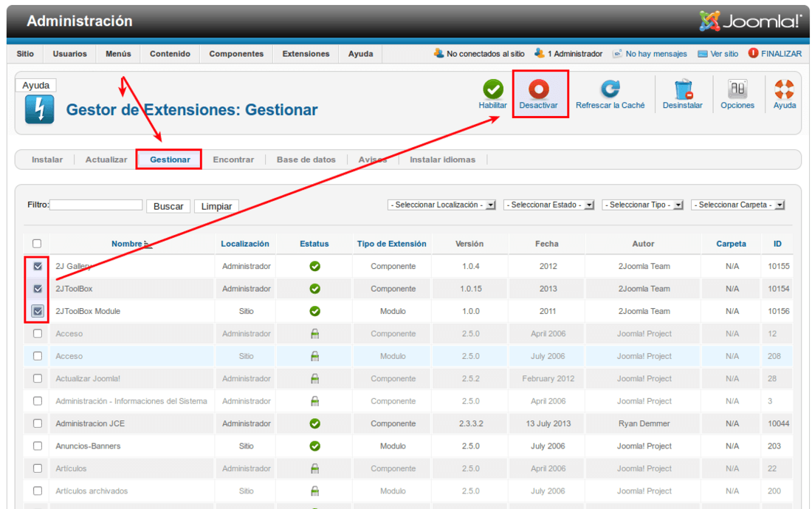Click lock icon for Acceso Administrador row
The height and width of the screenshot is (509, 812).
click(x=315, y=334)
